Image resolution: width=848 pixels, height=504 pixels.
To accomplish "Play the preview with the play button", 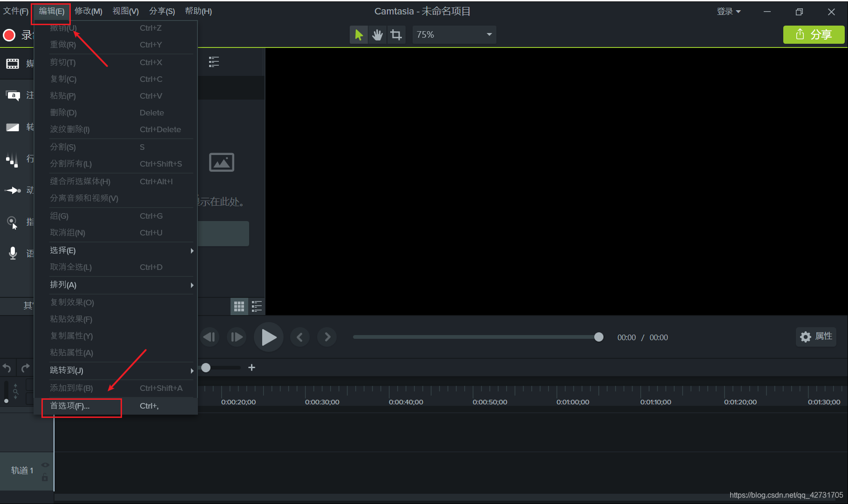I will [268, 337].
